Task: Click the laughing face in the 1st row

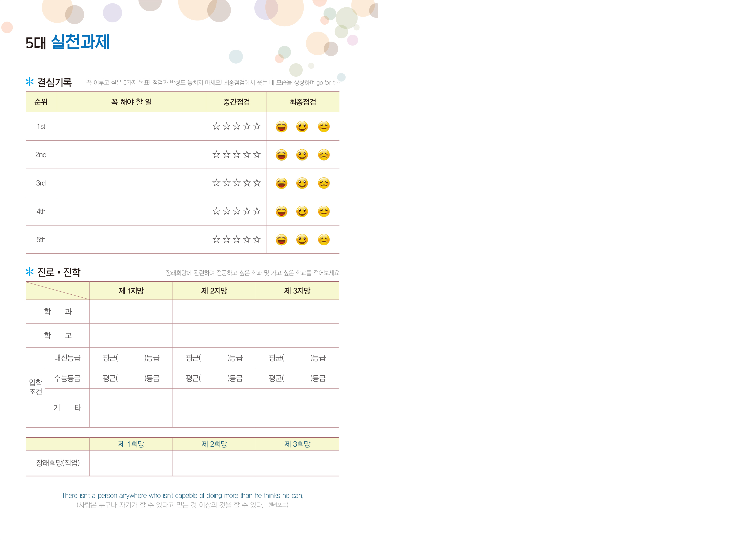Action: (x=281, y=127)
